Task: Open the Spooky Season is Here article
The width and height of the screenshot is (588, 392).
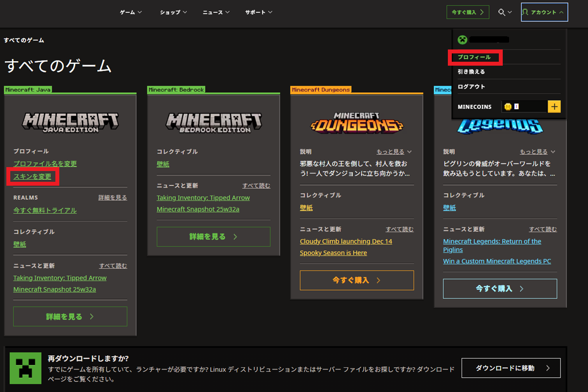Action: [x=333, y=253]
